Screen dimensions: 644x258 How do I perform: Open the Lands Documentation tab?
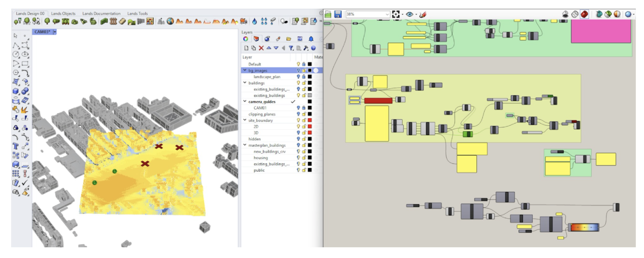click(x=101, y=14)
